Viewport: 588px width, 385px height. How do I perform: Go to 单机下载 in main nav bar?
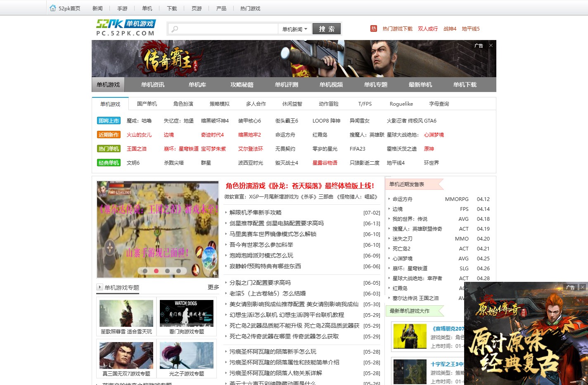coord(465,85)
